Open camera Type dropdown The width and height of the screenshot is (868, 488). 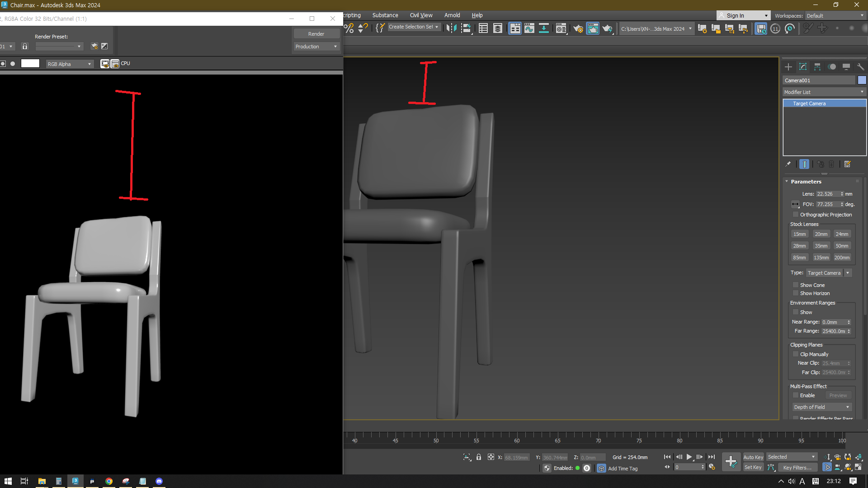coord(829,273)
